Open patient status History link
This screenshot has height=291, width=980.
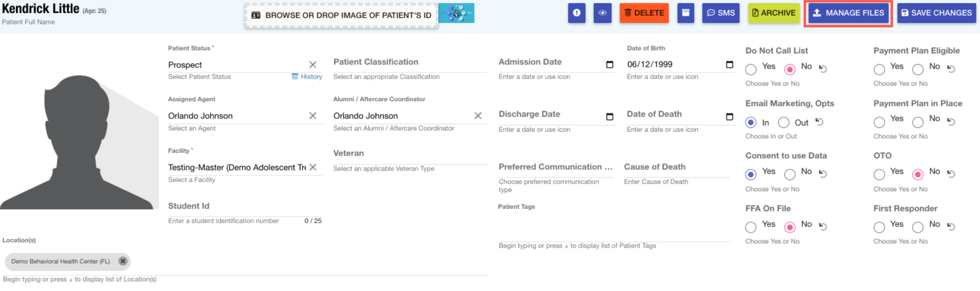tap(307, 77)
